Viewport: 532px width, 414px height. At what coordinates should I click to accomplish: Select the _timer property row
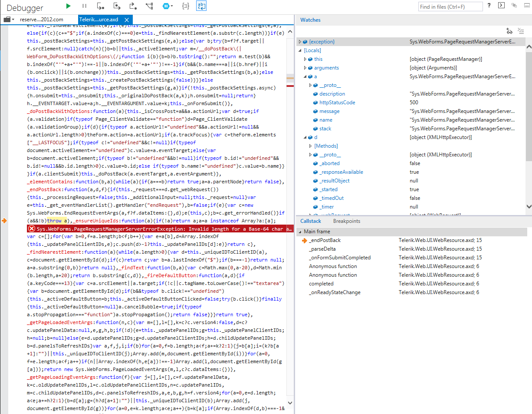click(x=411, y=207)
